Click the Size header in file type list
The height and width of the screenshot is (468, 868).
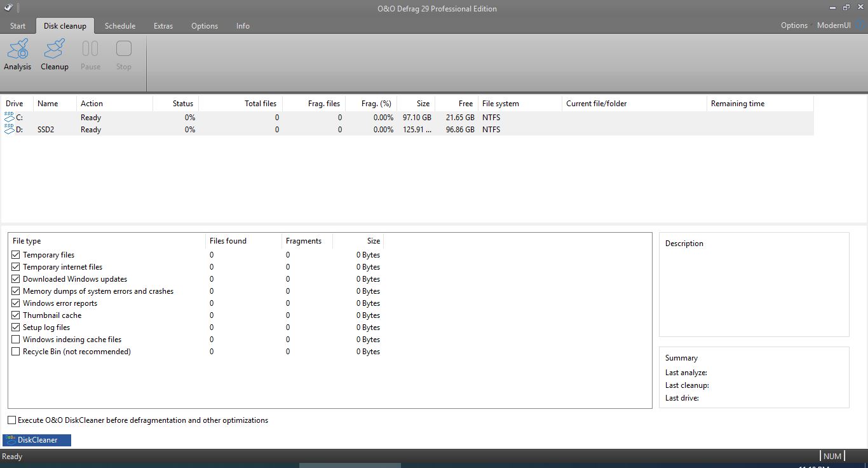pyautogui.click(x=358, y=241)
